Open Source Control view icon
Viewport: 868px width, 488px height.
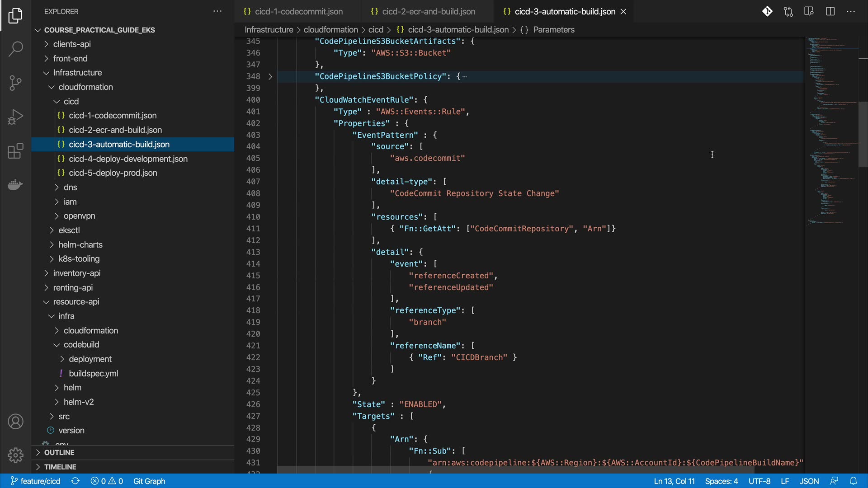point(15,83)
